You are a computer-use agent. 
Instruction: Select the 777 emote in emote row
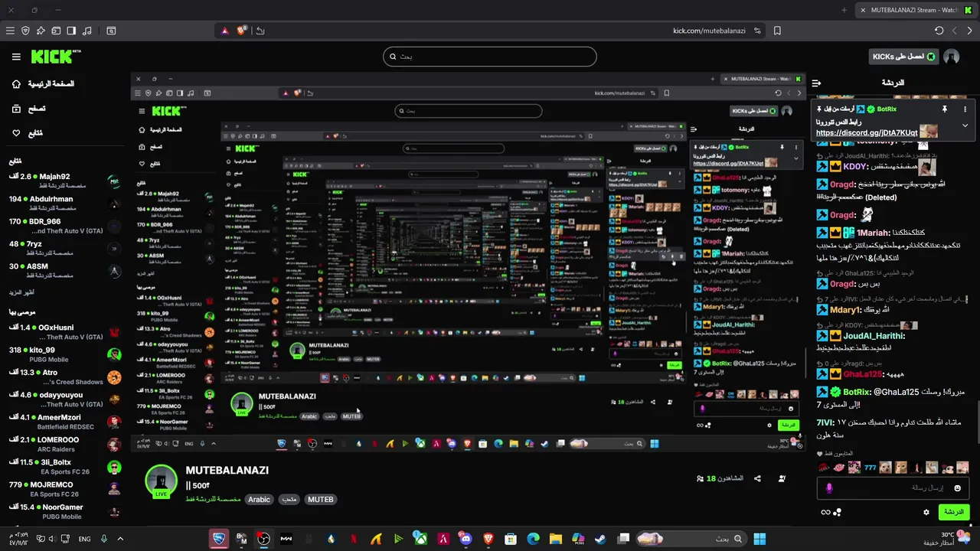tap(870, 467)
